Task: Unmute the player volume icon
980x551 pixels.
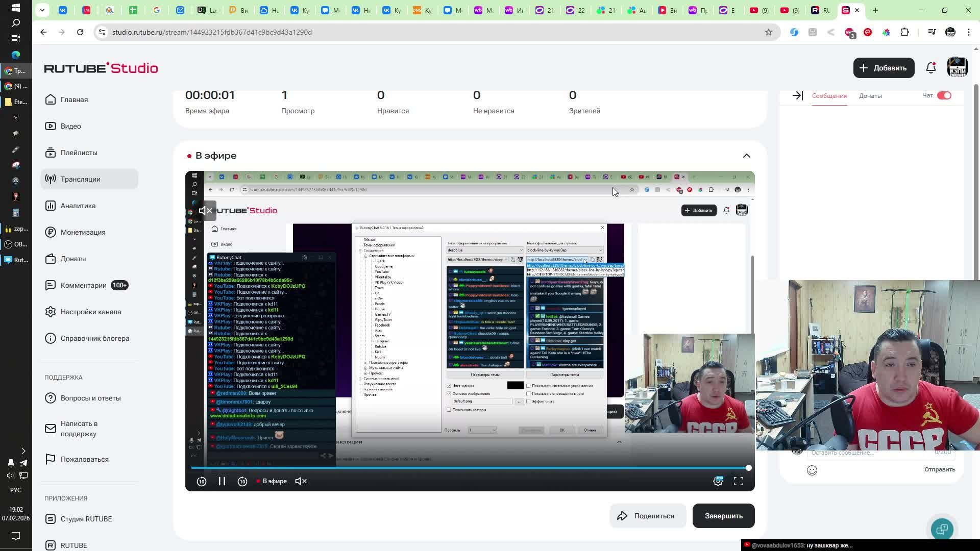Action: click(301, 481)
